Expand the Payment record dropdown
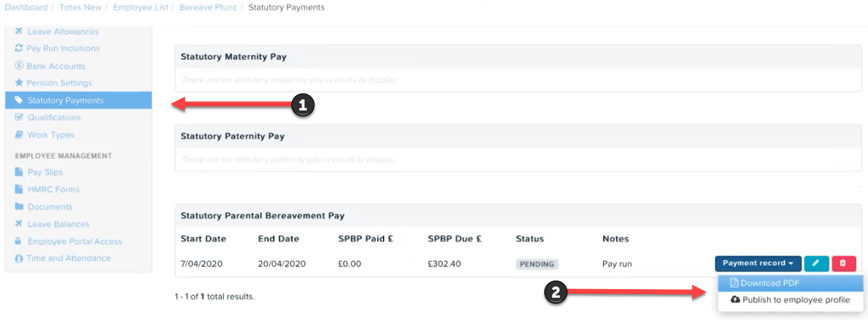 click(x=758, y=263)
